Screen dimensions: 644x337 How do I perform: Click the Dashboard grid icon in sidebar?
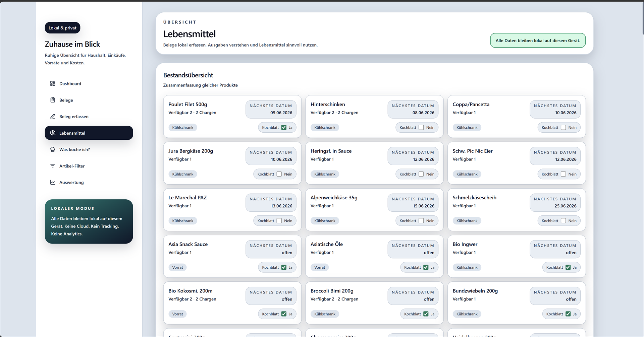(53, 83)
